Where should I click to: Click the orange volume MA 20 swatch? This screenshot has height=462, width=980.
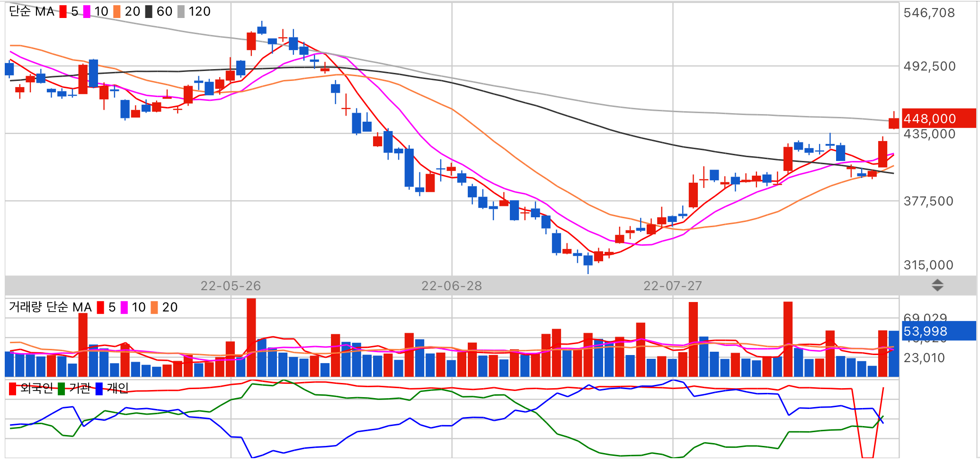click(154, 308)
